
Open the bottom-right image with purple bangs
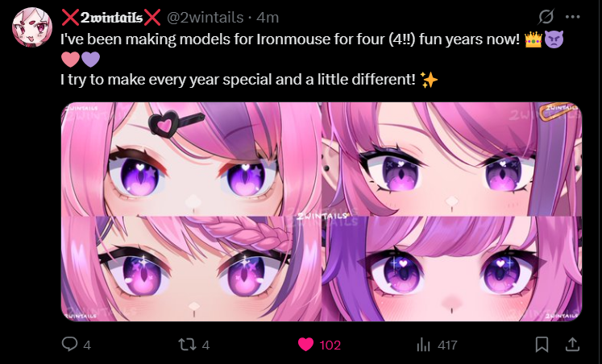click(452, 269)
